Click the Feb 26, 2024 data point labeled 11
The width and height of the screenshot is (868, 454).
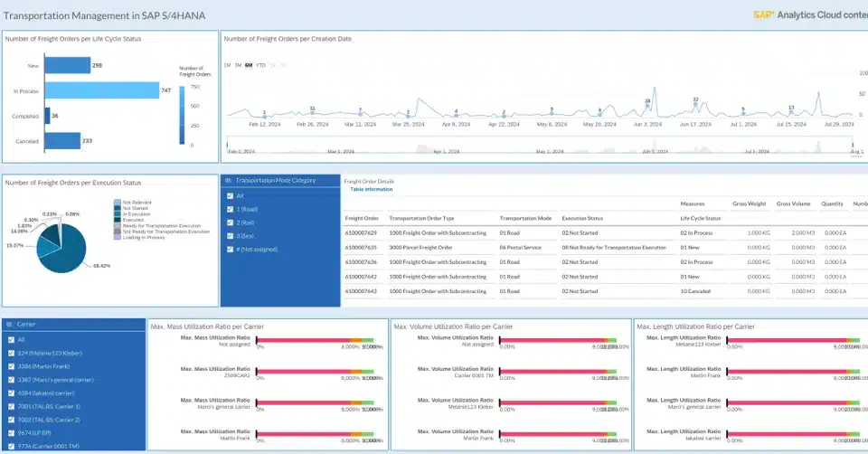click(312, 113)
